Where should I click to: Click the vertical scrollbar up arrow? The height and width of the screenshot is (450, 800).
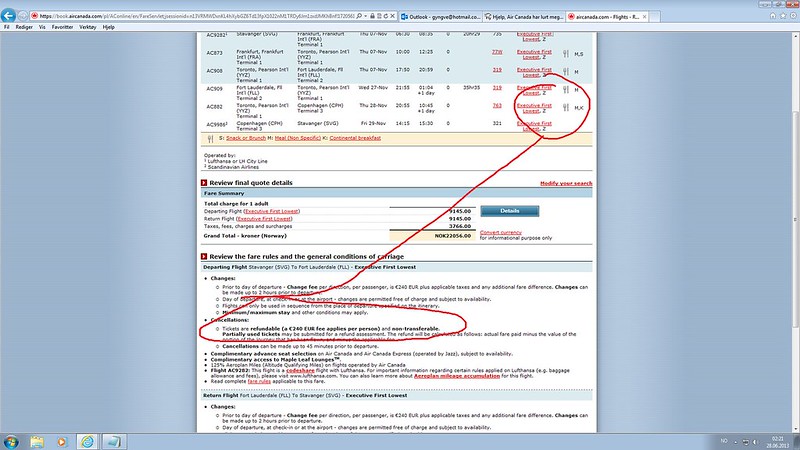pyautogui.click(x=795, y=37)
